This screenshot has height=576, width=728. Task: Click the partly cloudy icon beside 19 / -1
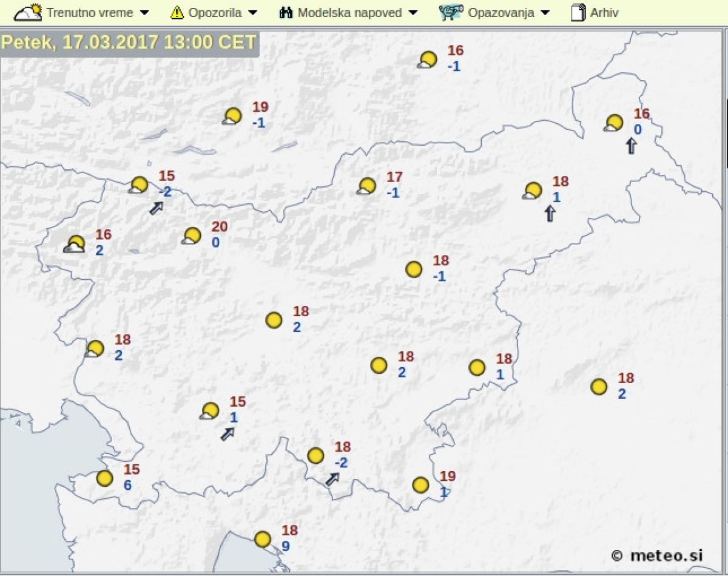click(x=232, y=116)
